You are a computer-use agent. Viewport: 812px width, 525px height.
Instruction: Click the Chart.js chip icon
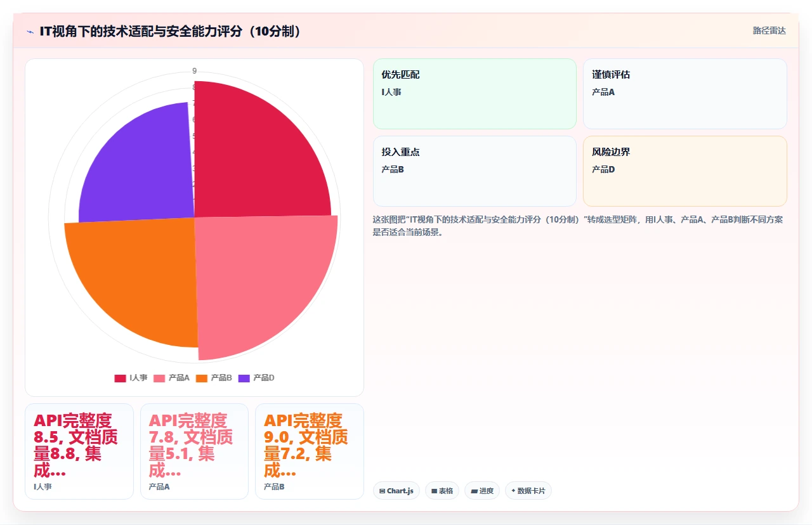click(383, 491)
